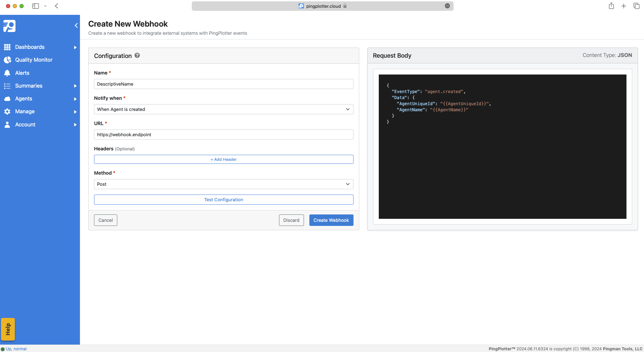Open Quality Monitor from the sidebar
The width and height of the screenshot is (644, 352).
(x=34, y=60)
